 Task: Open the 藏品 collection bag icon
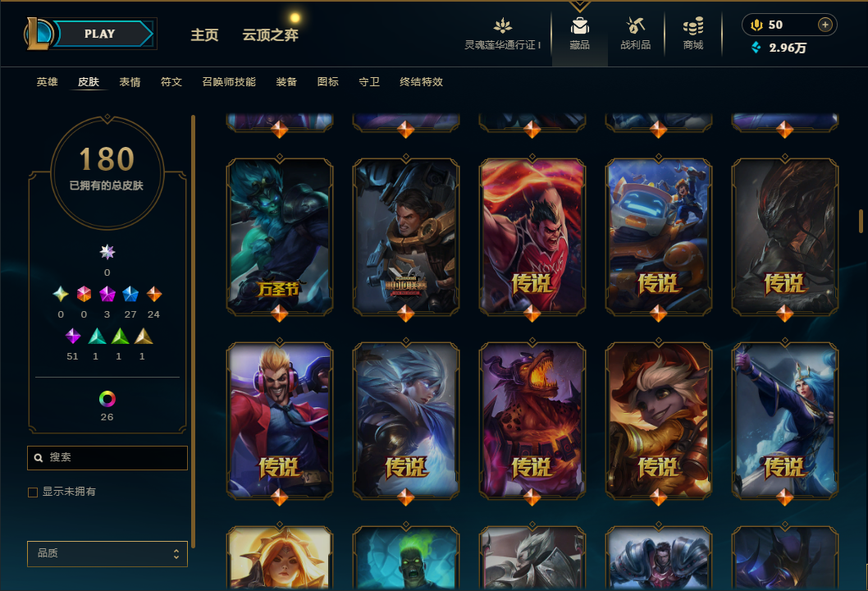pyautogui.click(x=579, y=26)
